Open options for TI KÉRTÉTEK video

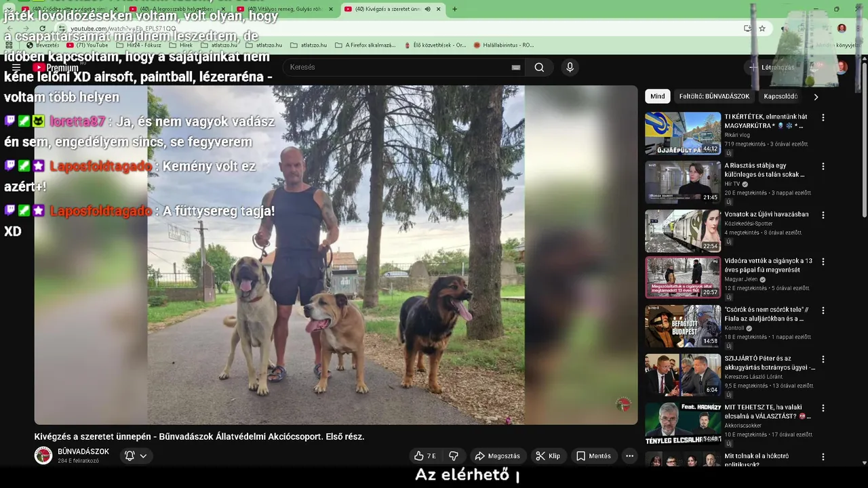823,117
